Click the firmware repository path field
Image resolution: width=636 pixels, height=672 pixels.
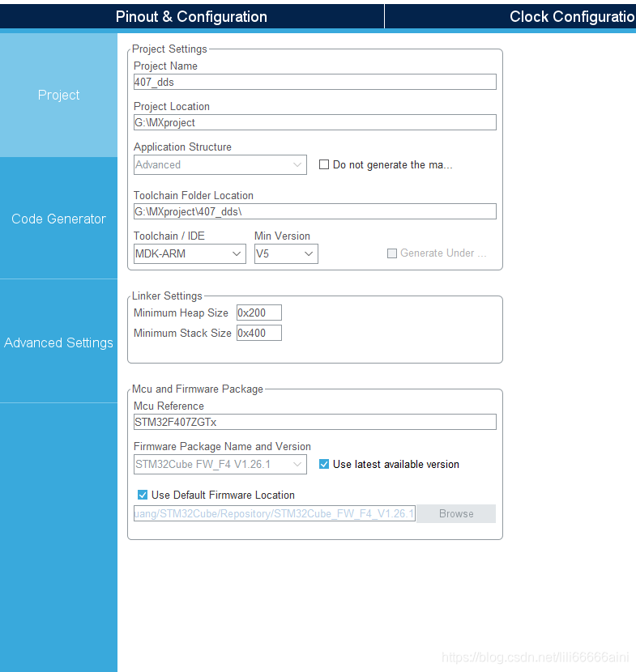(275, 513)
